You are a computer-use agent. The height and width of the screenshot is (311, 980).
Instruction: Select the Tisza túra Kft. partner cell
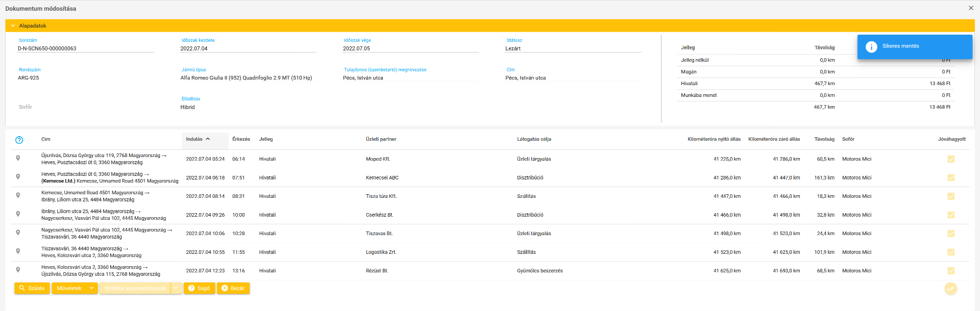point(381,196)
